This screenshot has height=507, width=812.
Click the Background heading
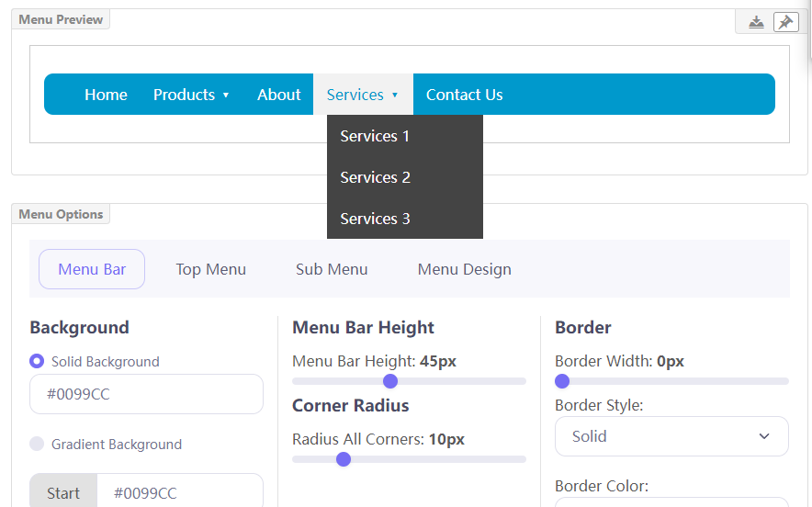[x=79, y=327]
